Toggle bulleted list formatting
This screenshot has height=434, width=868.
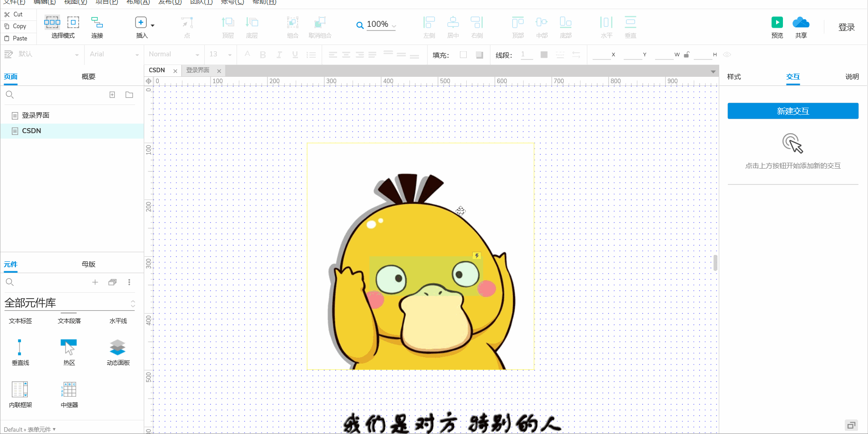(x=311, y=55)
